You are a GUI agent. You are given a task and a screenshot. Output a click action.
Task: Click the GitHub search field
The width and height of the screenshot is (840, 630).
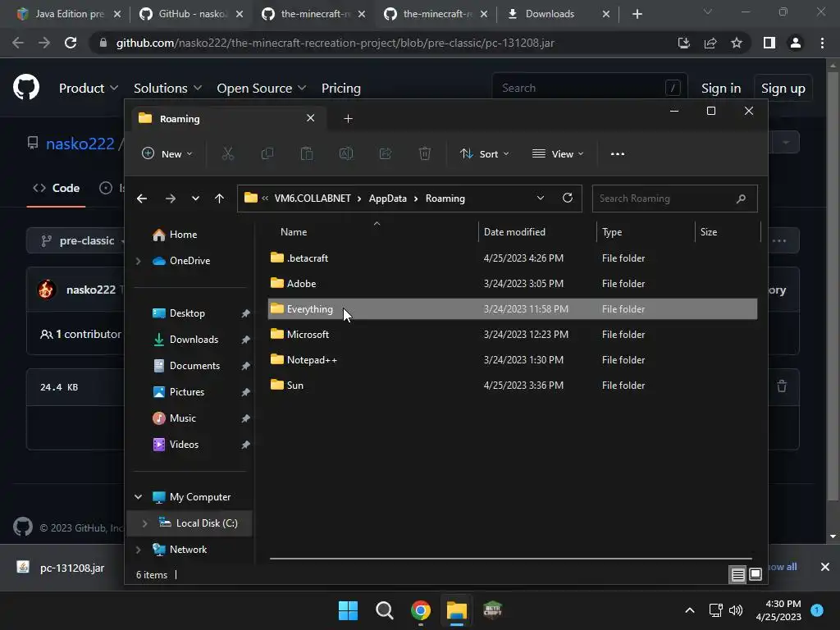tap(589, 88)
